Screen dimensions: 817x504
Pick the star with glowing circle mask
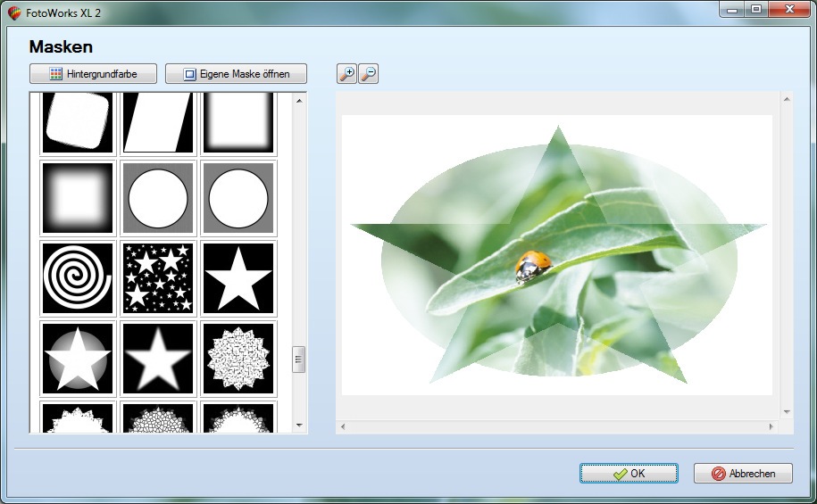78,359
